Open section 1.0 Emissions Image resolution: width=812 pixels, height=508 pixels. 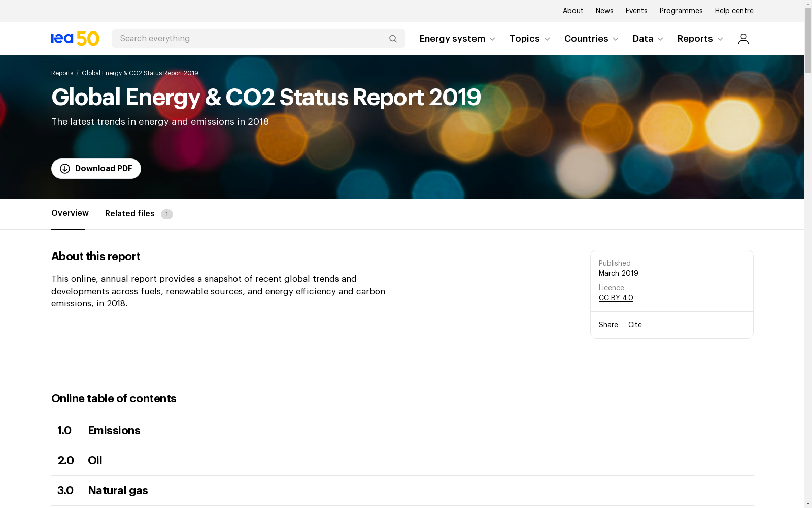click(x=402, y=431)
